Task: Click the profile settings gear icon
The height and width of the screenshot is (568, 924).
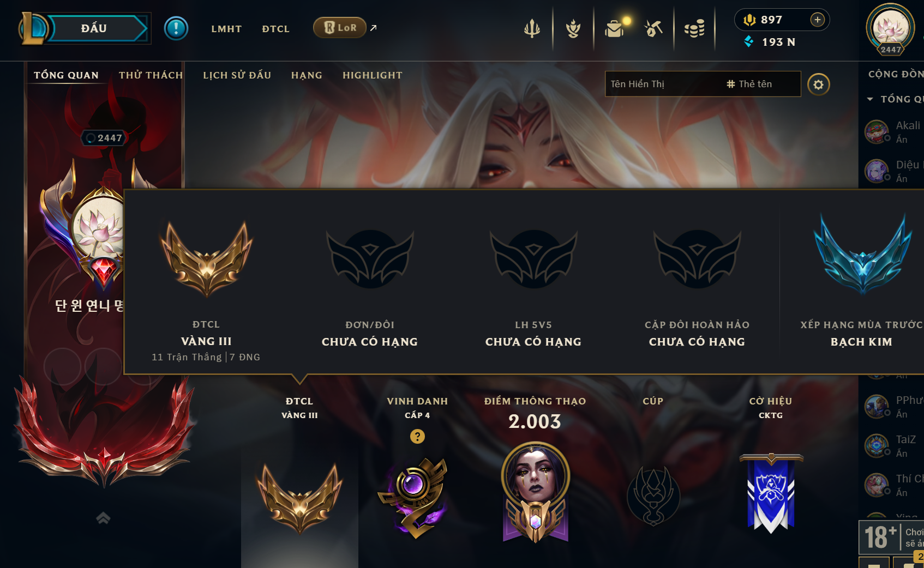Action: pos(818,84)
